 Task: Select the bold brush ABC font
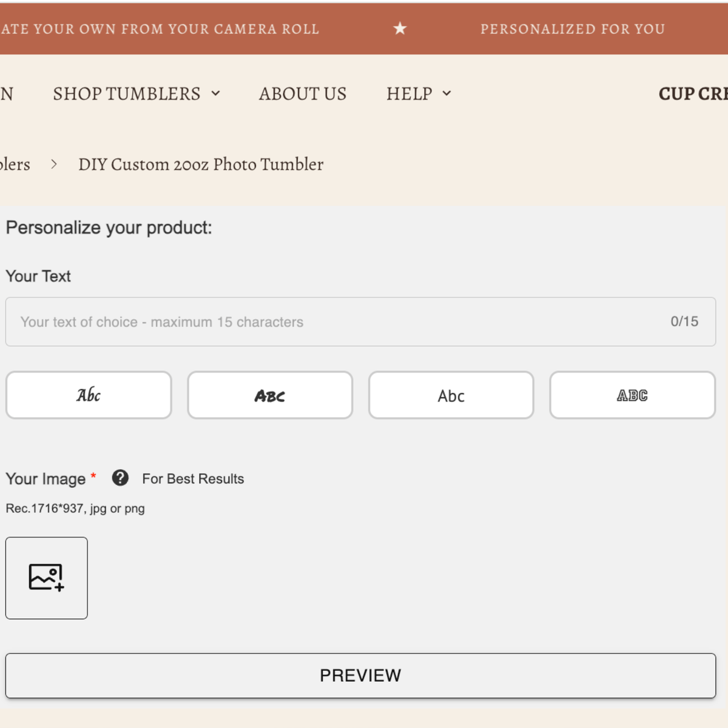click(270, 395)
